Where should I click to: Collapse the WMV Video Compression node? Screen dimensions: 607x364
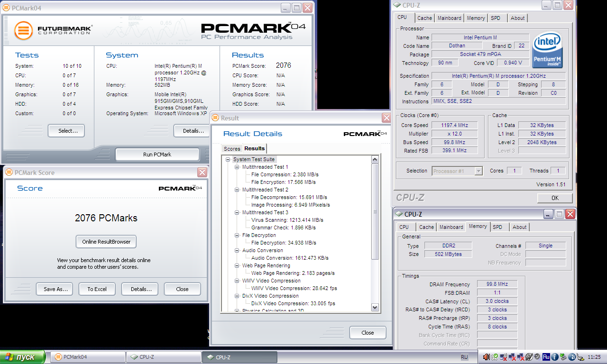237,281
